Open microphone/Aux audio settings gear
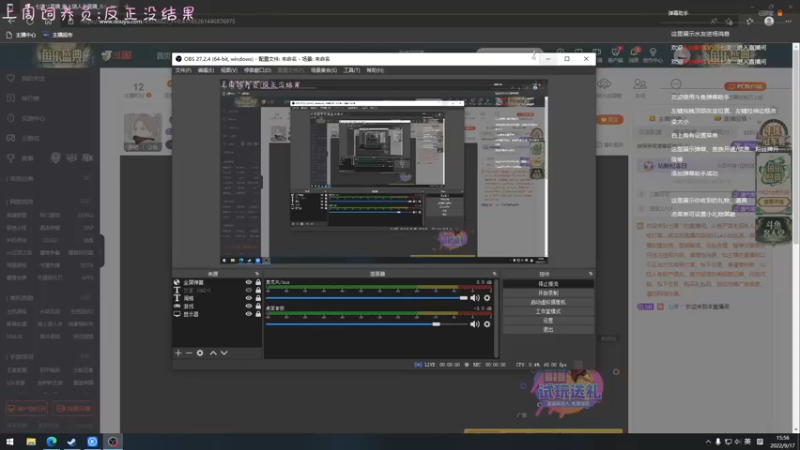 click(487, 298)
